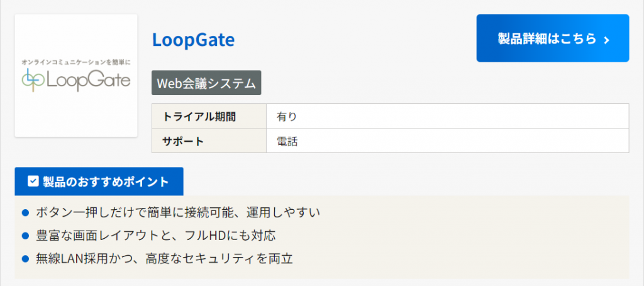Open the LoopGate product title link
This screenshot has width=644, height=286.
(x=193, y=40)
